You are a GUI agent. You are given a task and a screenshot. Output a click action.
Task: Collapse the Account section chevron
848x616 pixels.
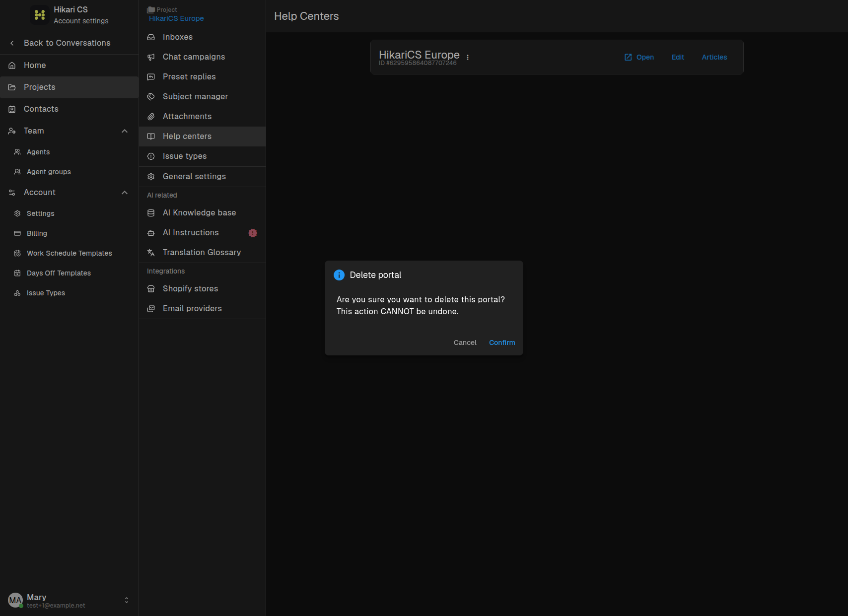125,193
